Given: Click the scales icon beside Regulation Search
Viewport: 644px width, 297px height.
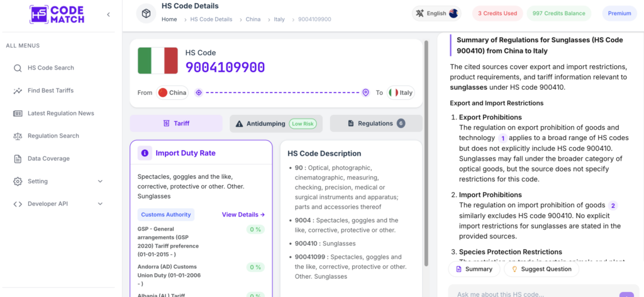Looking at the screenshot, I should [18, 136].
